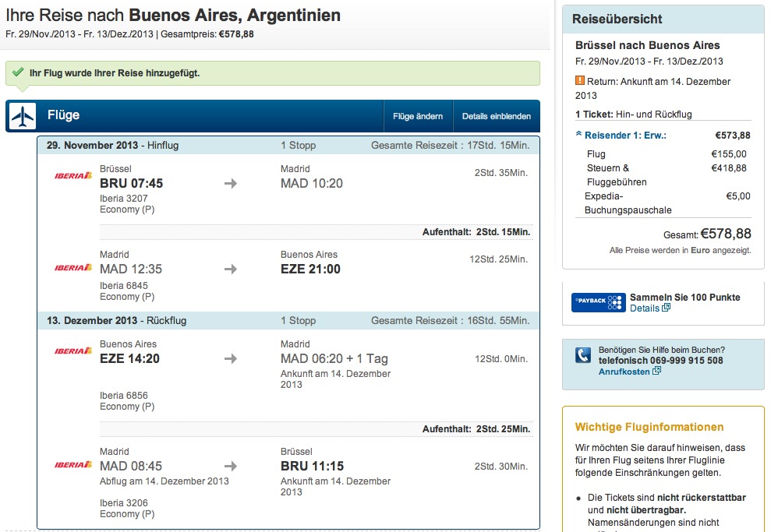
Task: Click the green checkmark confirmation icon
Action: tap(18, 72)
